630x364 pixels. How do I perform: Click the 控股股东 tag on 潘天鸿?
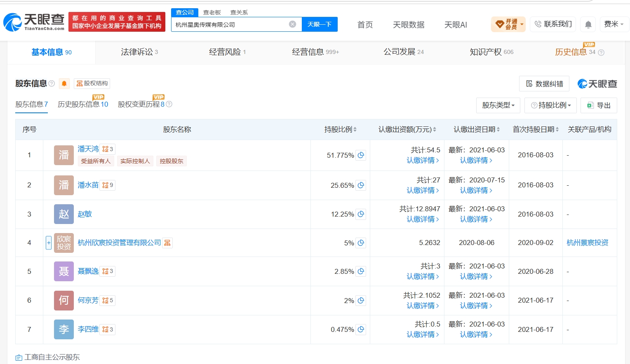click(x=172, y=161)
